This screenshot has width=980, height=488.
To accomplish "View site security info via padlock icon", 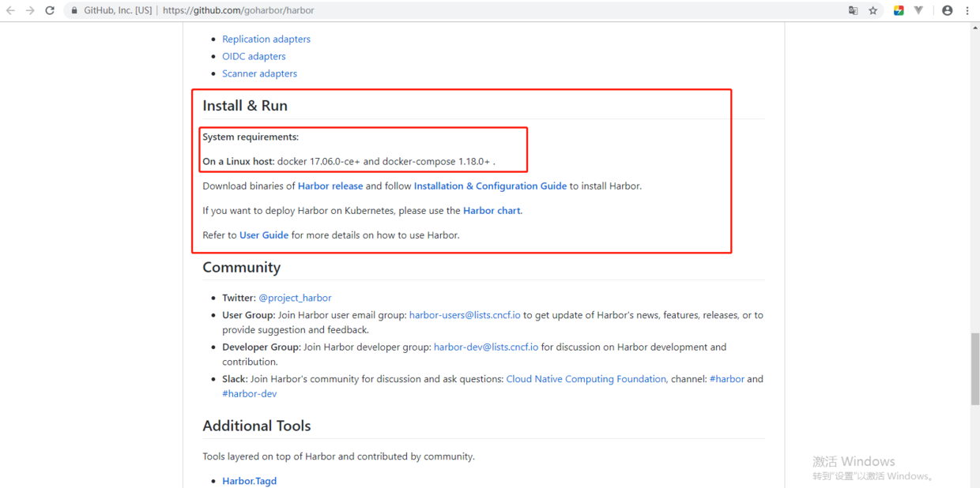I will tap(74, 10).
